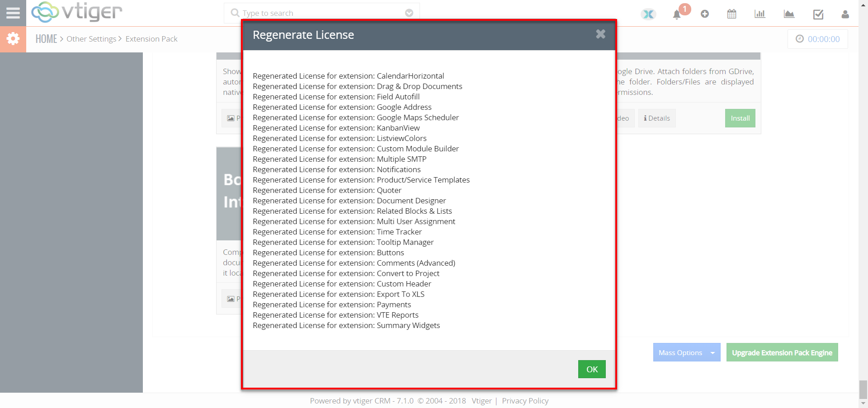Close the Regenerate License dialog
This screenshot has width=868, height=408.
coord(600,34)
